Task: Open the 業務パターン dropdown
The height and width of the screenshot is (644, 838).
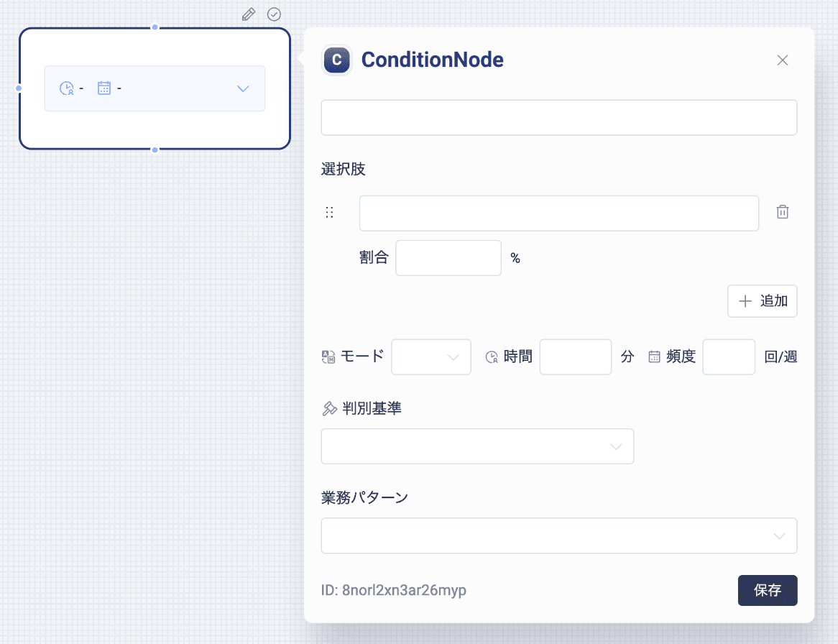Action: pos(559,535)
